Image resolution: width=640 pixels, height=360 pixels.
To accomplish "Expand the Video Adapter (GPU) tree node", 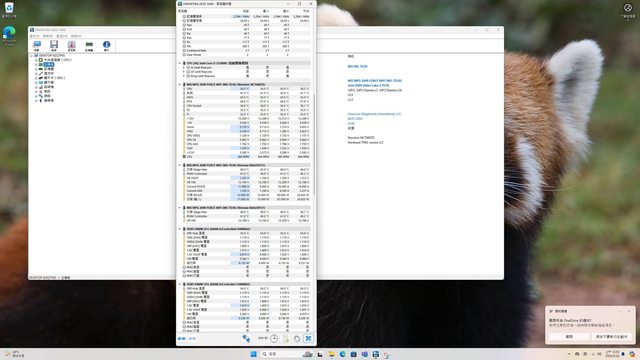I will point(36,78).
